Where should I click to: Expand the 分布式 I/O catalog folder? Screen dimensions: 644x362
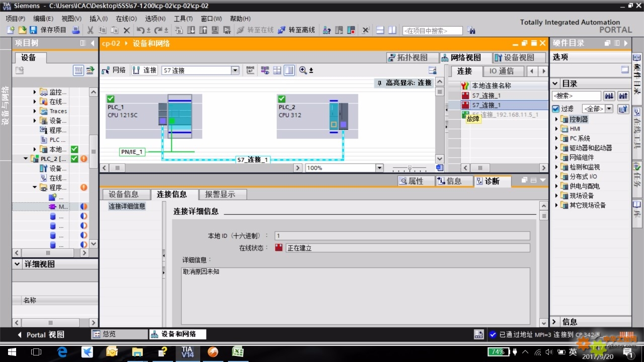pos(557,176)
